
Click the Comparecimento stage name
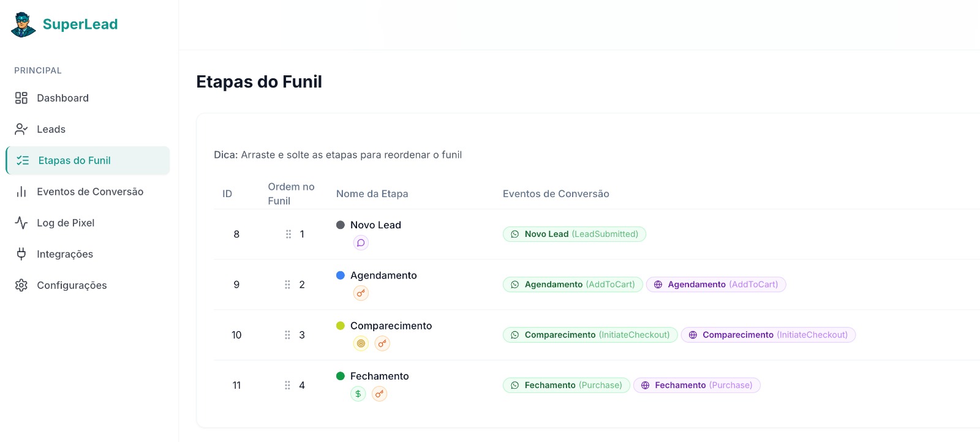[x=391, y=326]
